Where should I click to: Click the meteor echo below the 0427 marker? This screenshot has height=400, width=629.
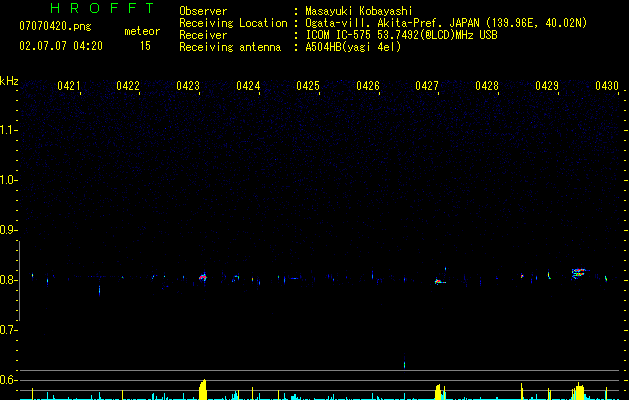coord(440,282)
